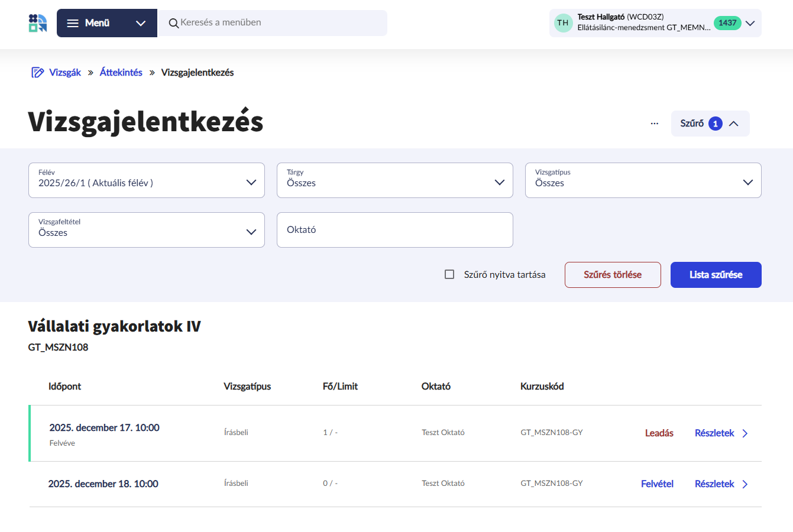Click the Neptun logo icon
Viewport: 793px width, 532px height.
[38, 23]
